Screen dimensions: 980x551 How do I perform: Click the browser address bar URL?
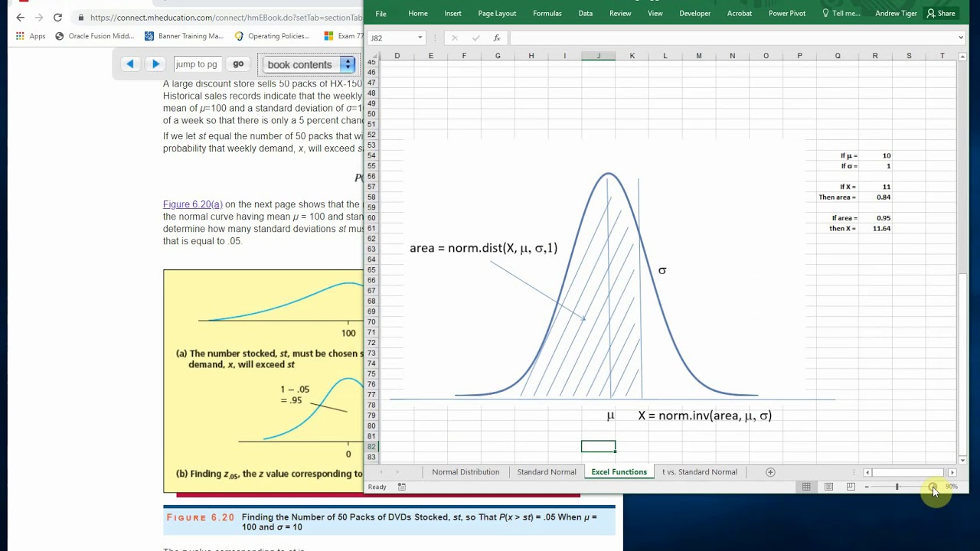tap(226, 17)
